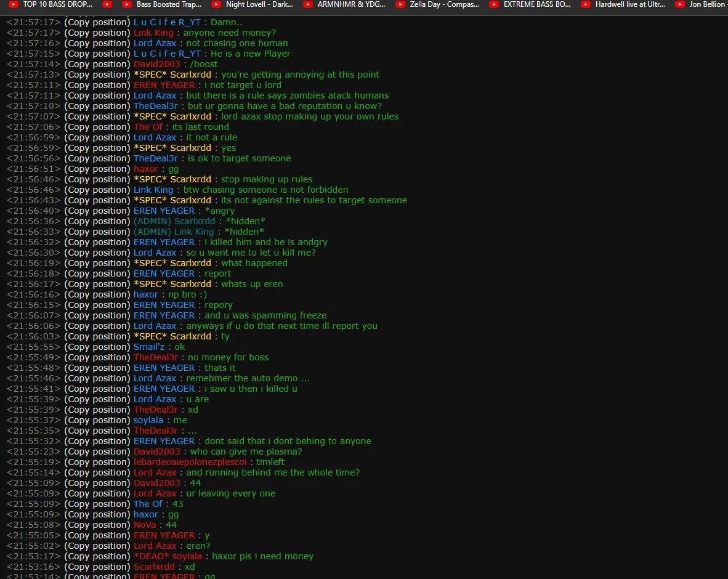
Task: Copy position on 'stop making up rules' row
Action: coord(97,179)
